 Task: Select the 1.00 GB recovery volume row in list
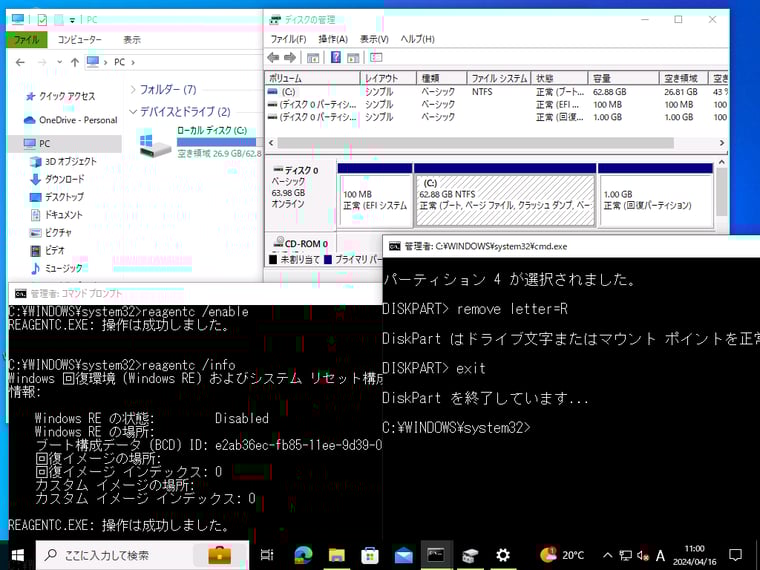(x=496, y=117)
